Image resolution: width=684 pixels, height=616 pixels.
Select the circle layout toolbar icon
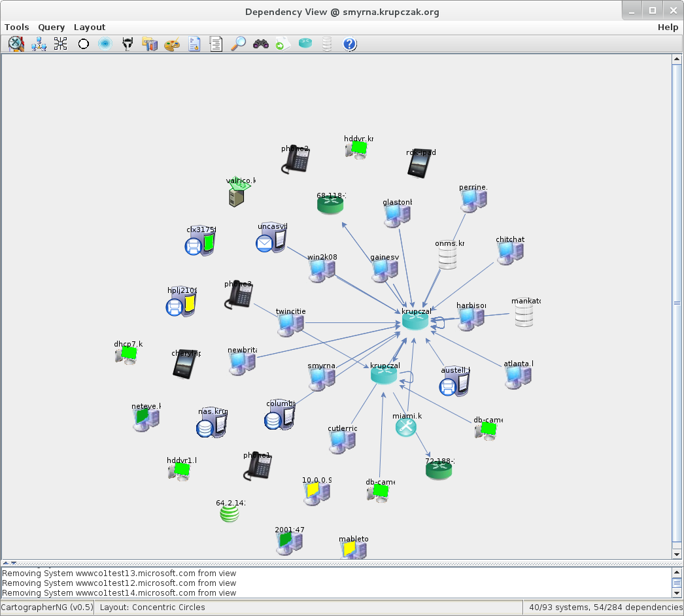point(83,44)
